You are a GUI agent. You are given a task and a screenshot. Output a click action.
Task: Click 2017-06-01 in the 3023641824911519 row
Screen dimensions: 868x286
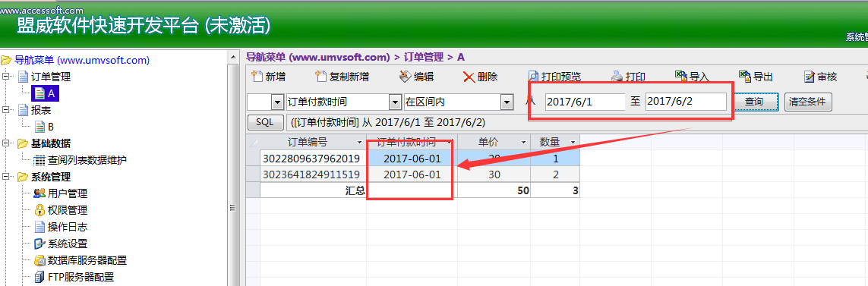tap(412, 174)
